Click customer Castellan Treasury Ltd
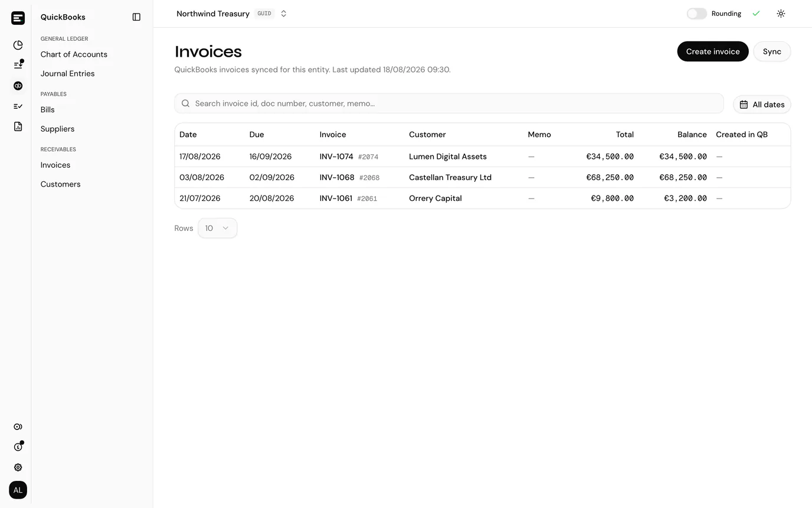812x508 pixels. 450,177
